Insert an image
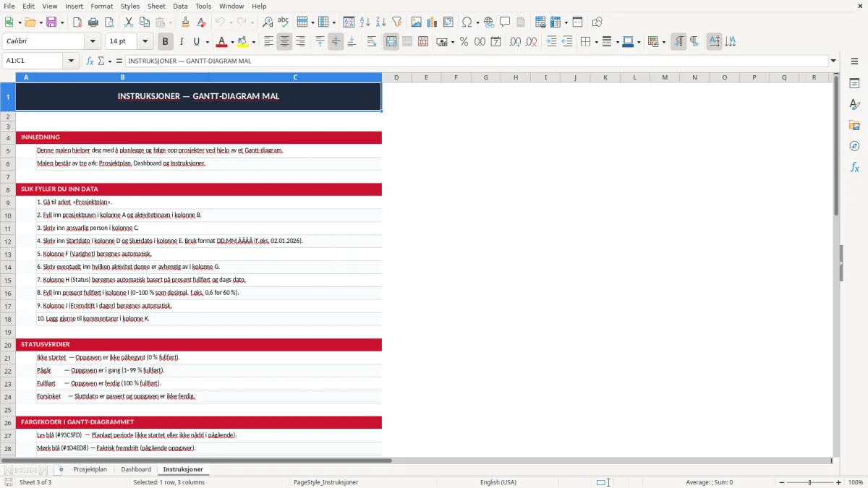 [417, 22]
